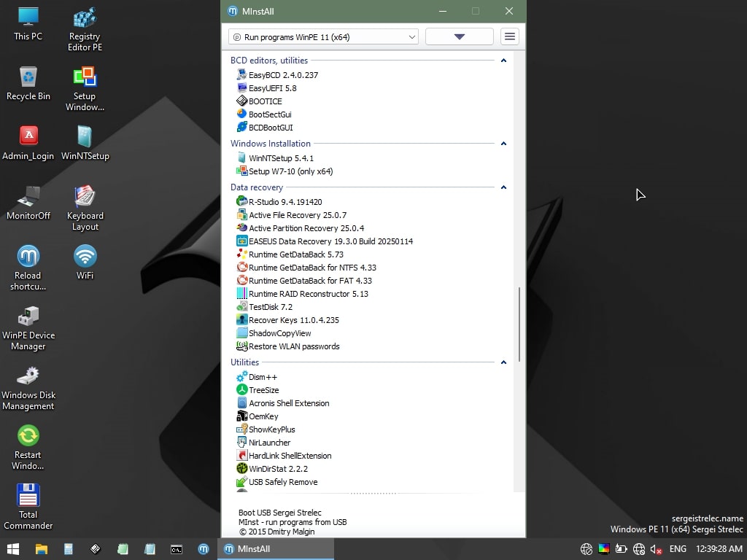This screenshot has height=560, width=747.
Task: Open the Recycle Bin icon
Action: pos(28,84)
